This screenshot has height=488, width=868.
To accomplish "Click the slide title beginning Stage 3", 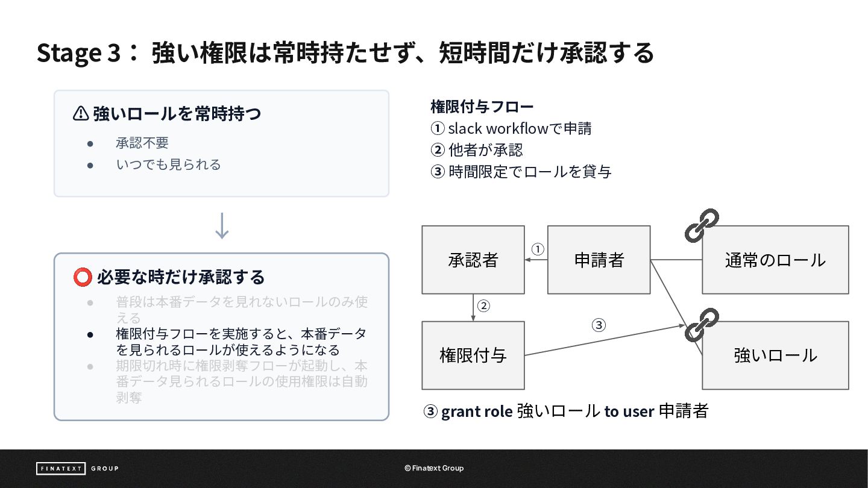I will pyautogui.click(x=345, y=52).
